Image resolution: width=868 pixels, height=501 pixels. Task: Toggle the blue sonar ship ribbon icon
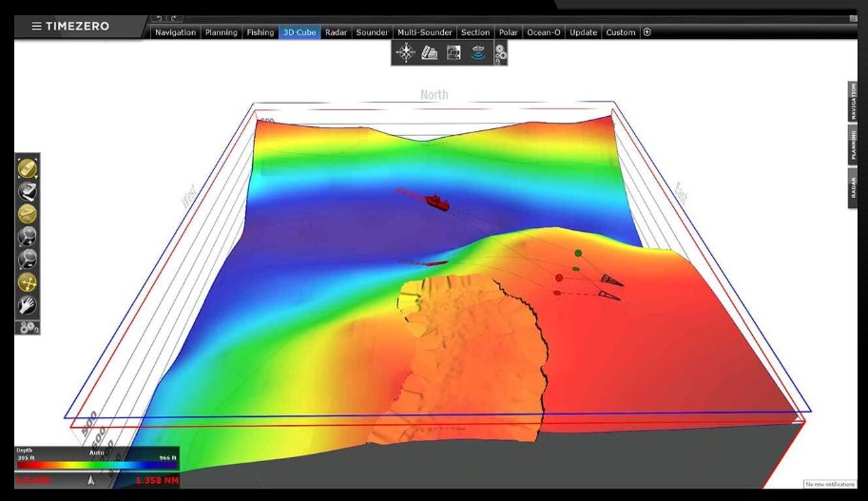point(478,53)
